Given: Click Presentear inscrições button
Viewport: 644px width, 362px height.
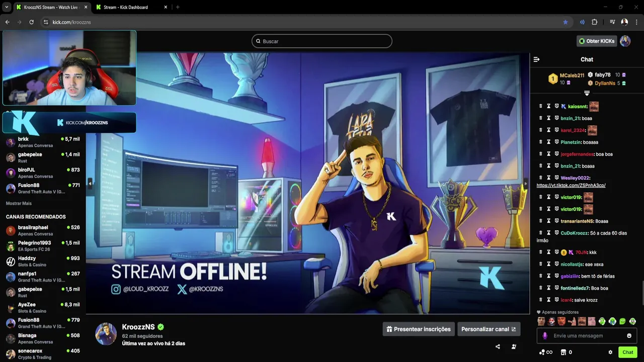Looking at the screenshot, I should click(419, 329).
